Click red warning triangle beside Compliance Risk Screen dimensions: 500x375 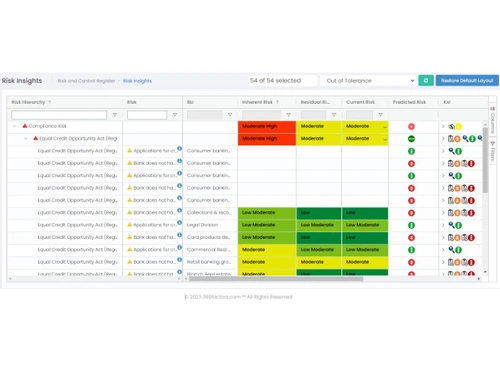[x=25, y=126]
